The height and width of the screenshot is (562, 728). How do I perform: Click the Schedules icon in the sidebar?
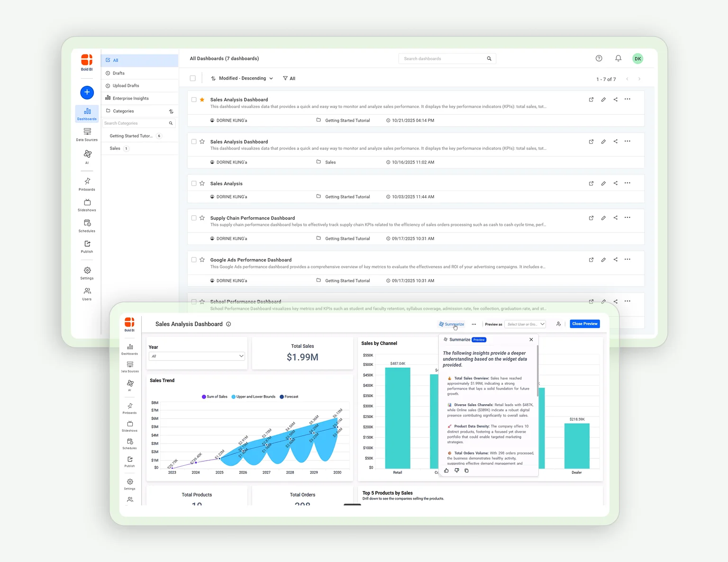[x=87, y=226]
